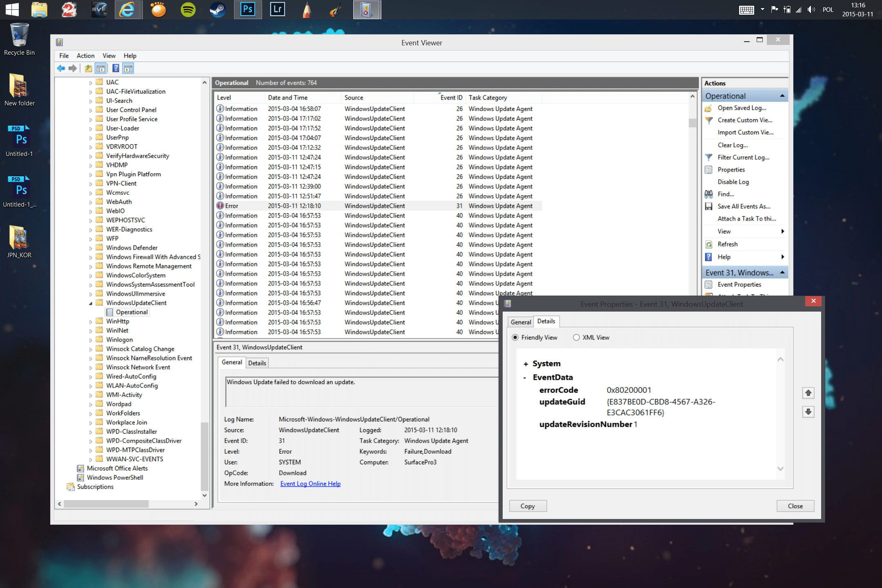Open Photoshop from the taskbar
Image resolution: width=882 pixels, height=588 pixels.
tap(248, 9)
